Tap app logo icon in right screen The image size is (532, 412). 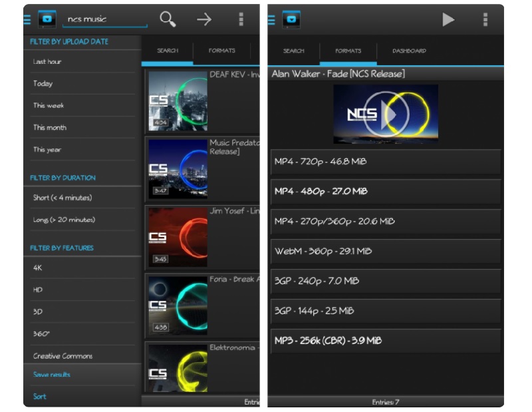(x=291, y=19)
